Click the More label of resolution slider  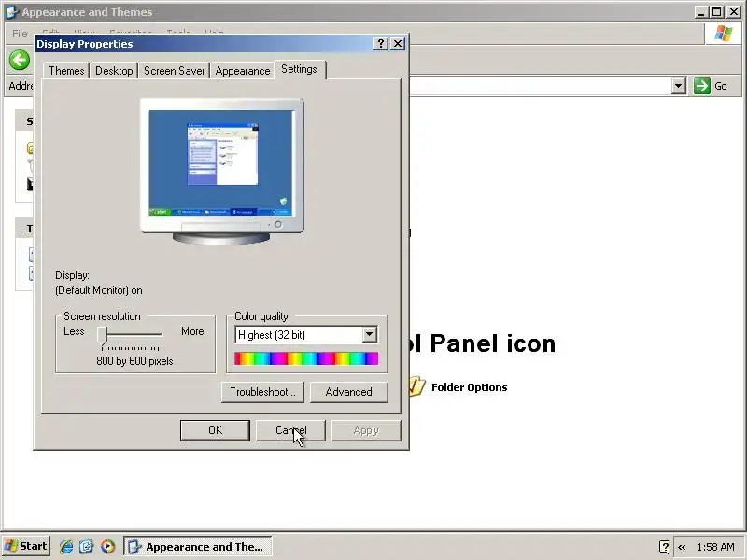click(192, 331)
